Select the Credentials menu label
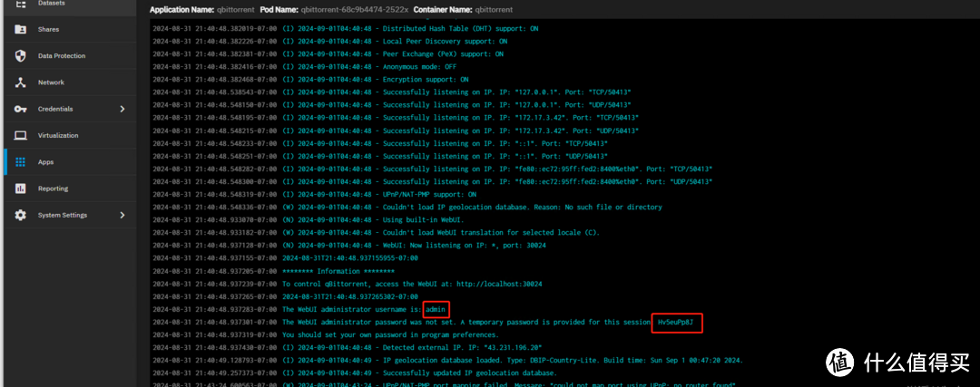Image resolution: width=980 pixels, height=387 pixels. [x=55, y=110]
